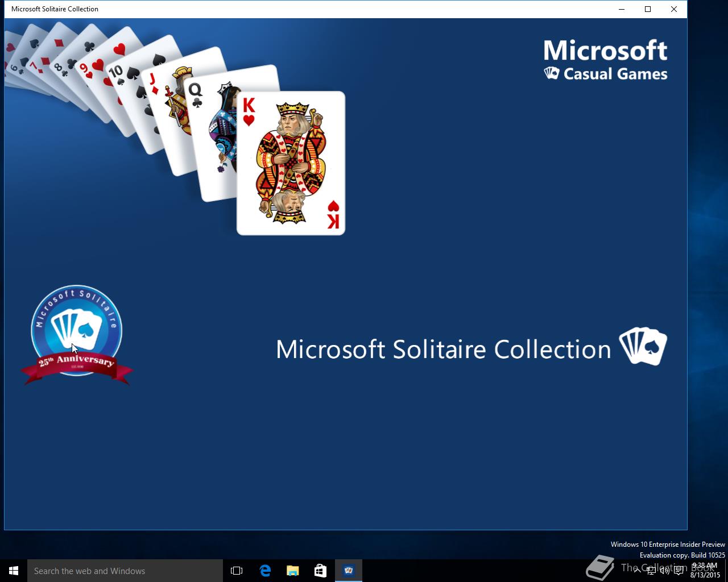Open the volume speaker tray icon

tap(664, 571)
